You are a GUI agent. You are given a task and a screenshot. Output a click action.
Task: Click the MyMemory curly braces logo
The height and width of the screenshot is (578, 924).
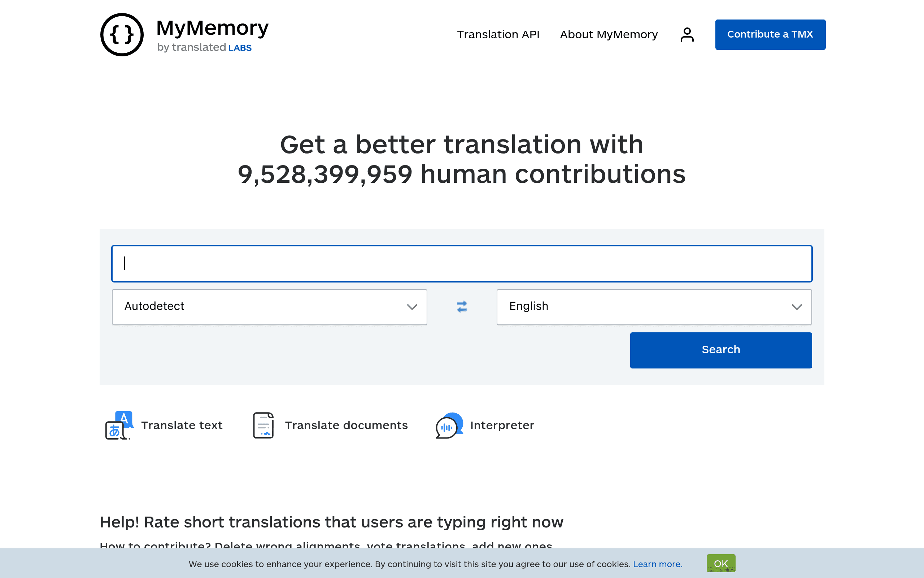tap(122, 34)
